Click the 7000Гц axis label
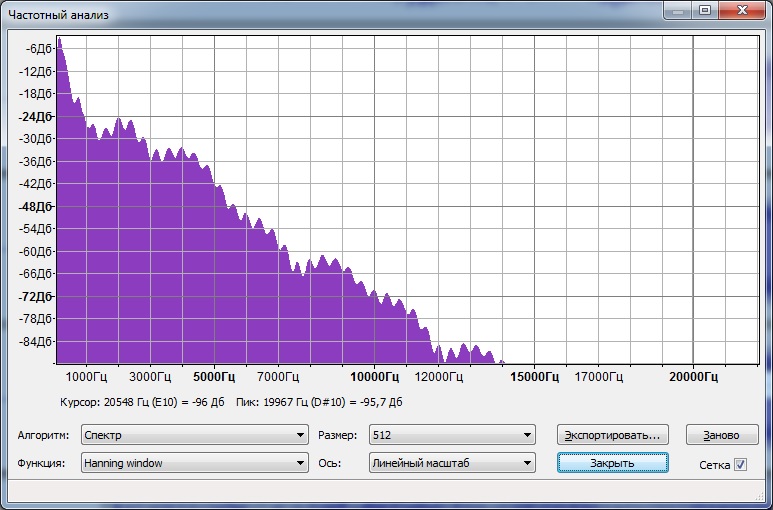Image resolution: width=773 pixels, height=510 pixels. pyautogui.click(x=278, y=377)
